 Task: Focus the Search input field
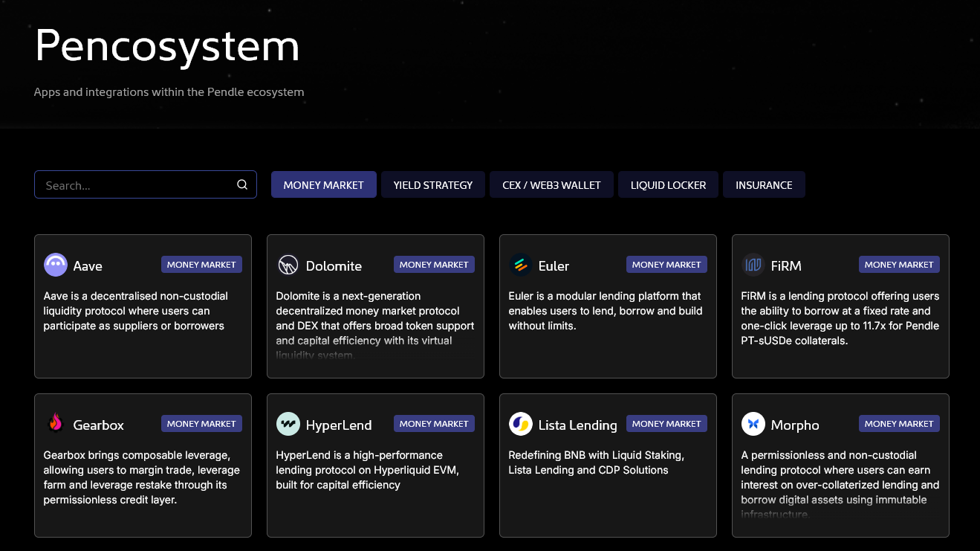point(146,184)
